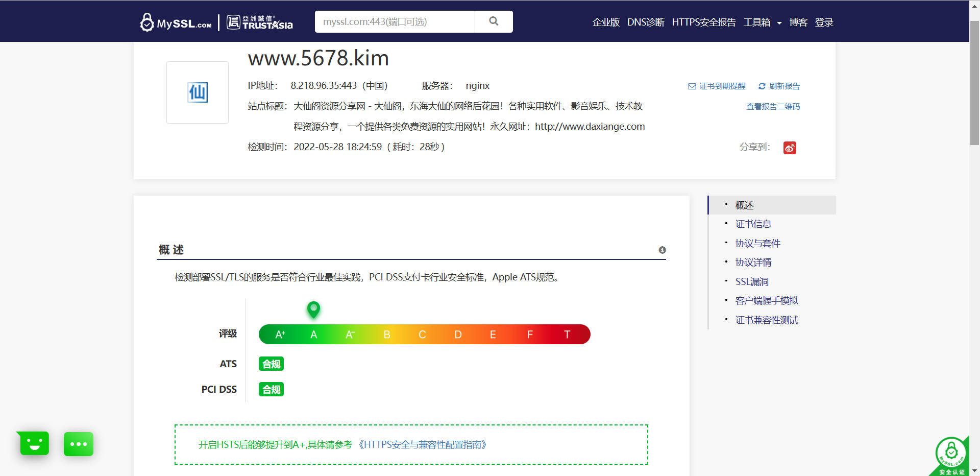Jump to 证书兼容性测试 section
The image size is (980, 476).
(767, 320)
